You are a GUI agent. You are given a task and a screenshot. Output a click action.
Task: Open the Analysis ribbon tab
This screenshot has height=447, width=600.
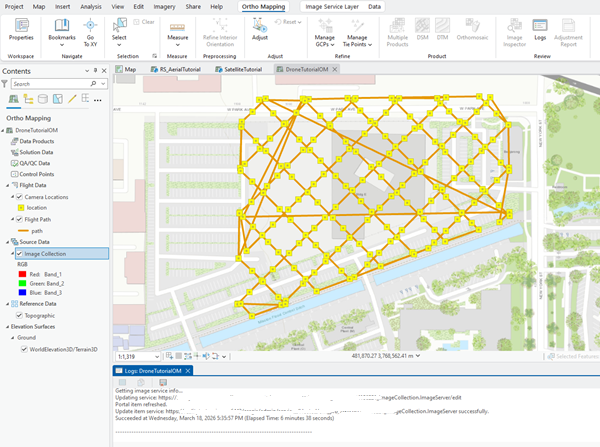pos(91,7)
